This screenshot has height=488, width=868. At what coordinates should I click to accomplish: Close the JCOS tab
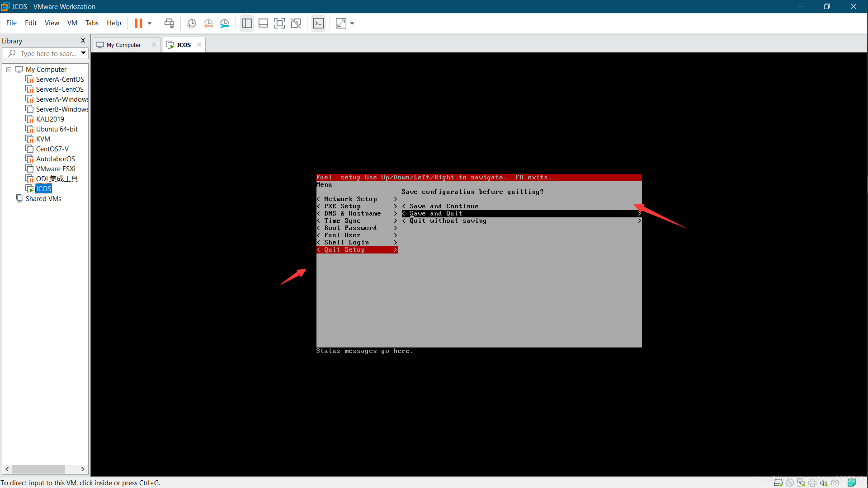tap(199, 45)
